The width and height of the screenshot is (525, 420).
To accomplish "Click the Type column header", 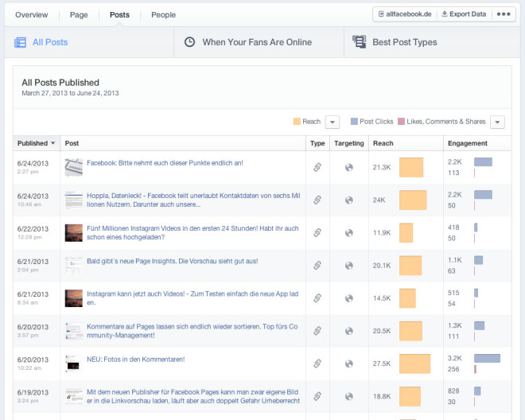I will point(317,143).
